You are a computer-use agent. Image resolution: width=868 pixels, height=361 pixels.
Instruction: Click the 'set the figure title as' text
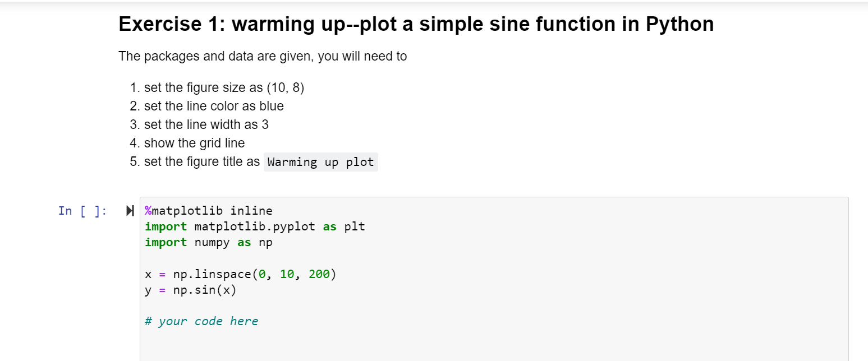coord(202,161)
